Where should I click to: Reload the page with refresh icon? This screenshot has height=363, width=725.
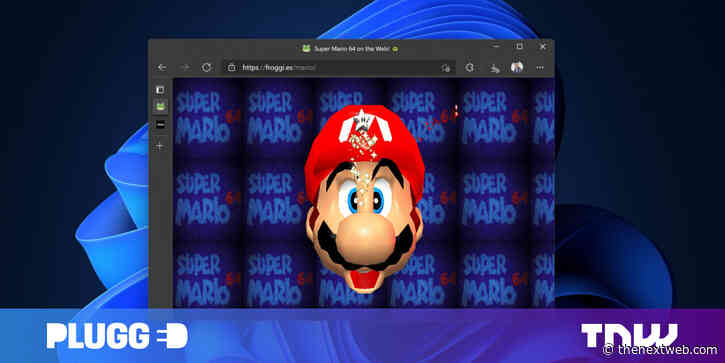pos(206,68)
